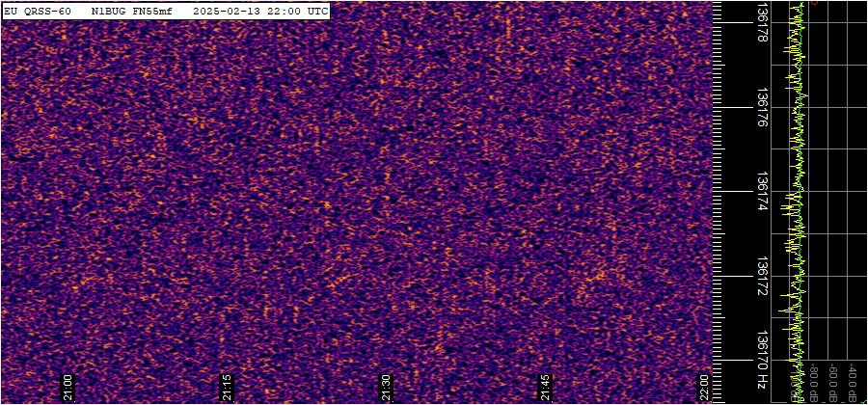
Task: Click the 21:00 time marker
Action: point(67,388)
